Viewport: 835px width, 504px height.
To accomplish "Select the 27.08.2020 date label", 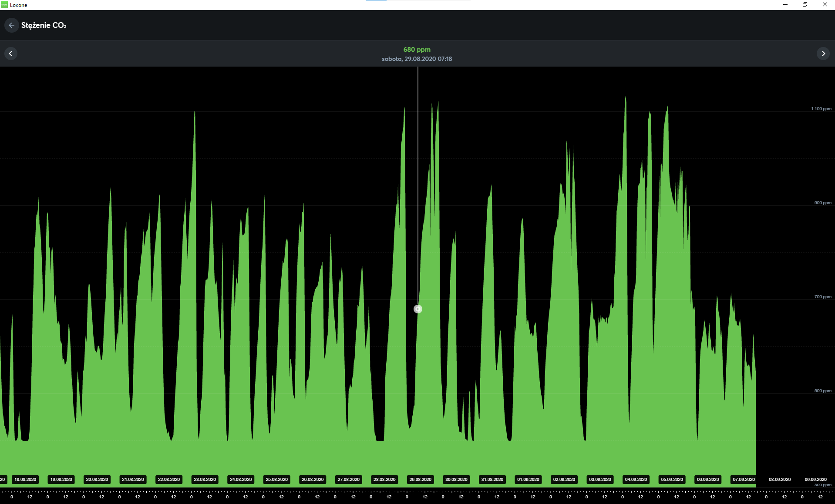I will coord(349,480).
